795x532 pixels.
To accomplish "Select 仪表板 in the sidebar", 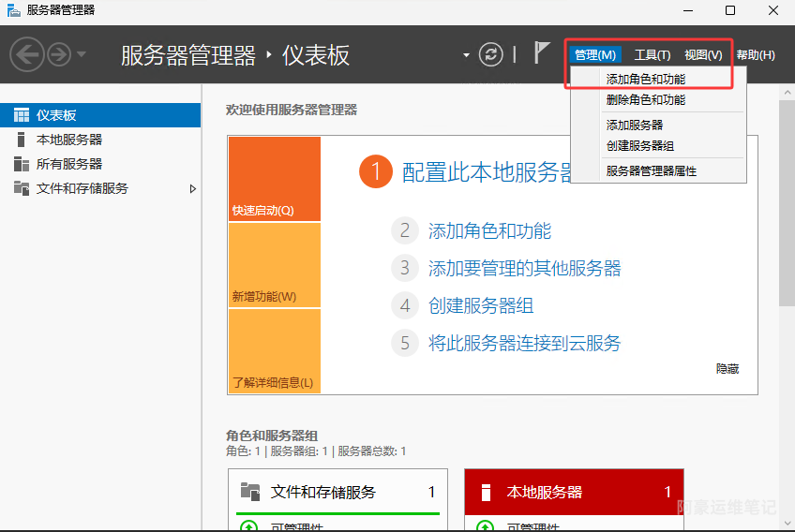I will tap(100, 115).
